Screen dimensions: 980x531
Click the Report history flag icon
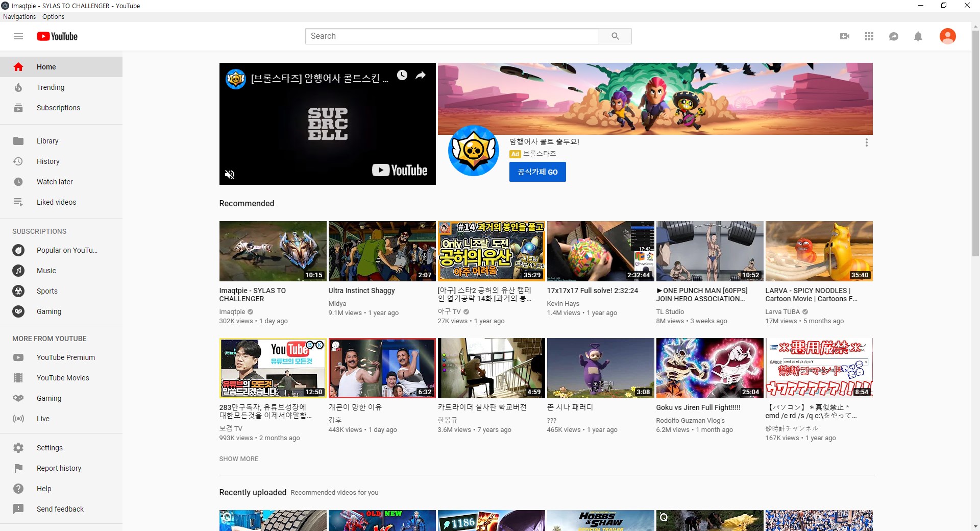point(18,468)
